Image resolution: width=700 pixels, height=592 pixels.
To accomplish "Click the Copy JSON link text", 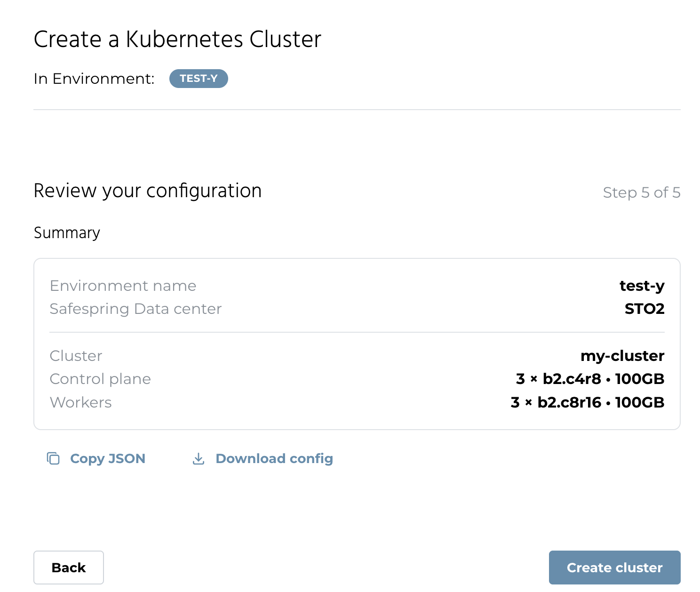I will 108,458.
